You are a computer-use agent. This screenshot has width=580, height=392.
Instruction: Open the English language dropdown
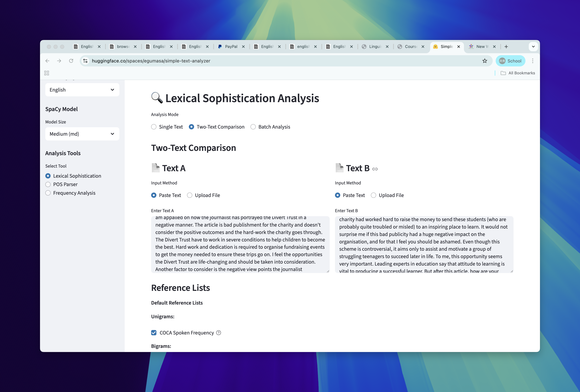pyautogui.click(x=82, y=90)
